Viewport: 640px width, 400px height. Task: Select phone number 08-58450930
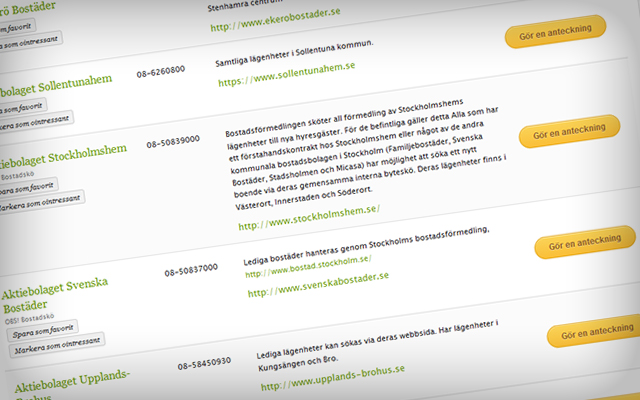[x=204, y=364]
